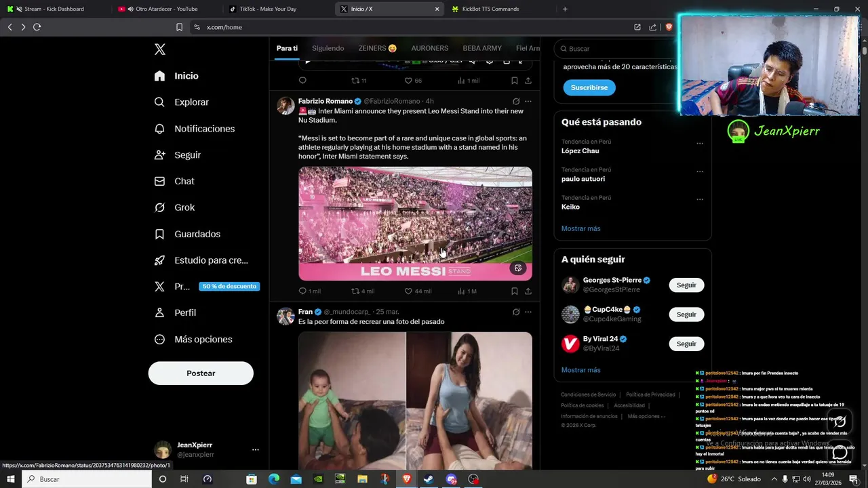The width and height of the screenshot is (868, 488).
Task: Switch to Otro Atardecer YouTube tab
Action: pos(166,9)
